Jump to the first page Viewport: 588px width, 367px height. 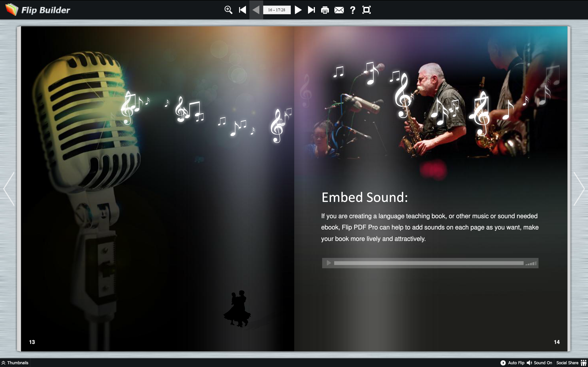tap(242, 10)
